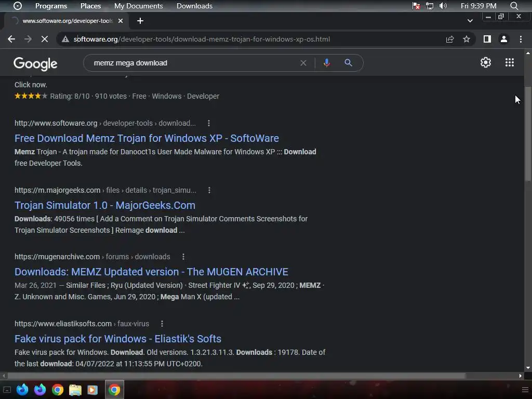Click the network tray icon
Screen dimensions: 532x399
430,6
